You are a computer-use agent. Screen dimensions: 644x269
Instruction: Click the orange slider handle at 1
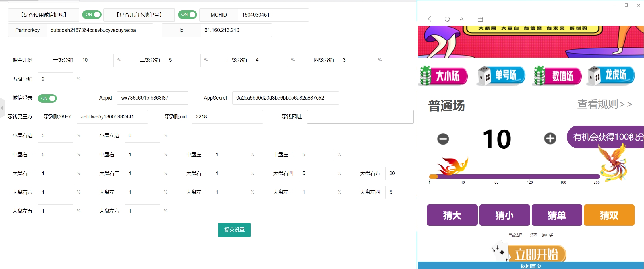[x=433, y=176]
